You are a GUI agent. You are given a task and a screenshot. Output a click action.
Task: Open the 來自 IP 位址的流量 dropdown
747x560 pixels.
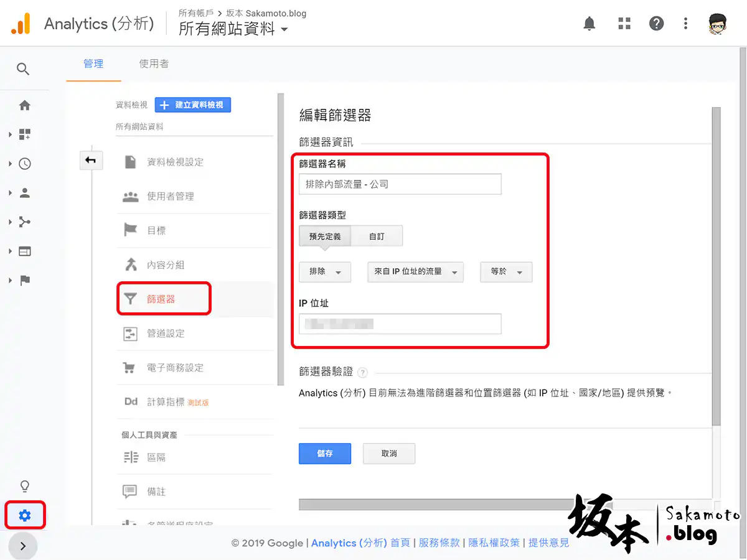(415, 272)
